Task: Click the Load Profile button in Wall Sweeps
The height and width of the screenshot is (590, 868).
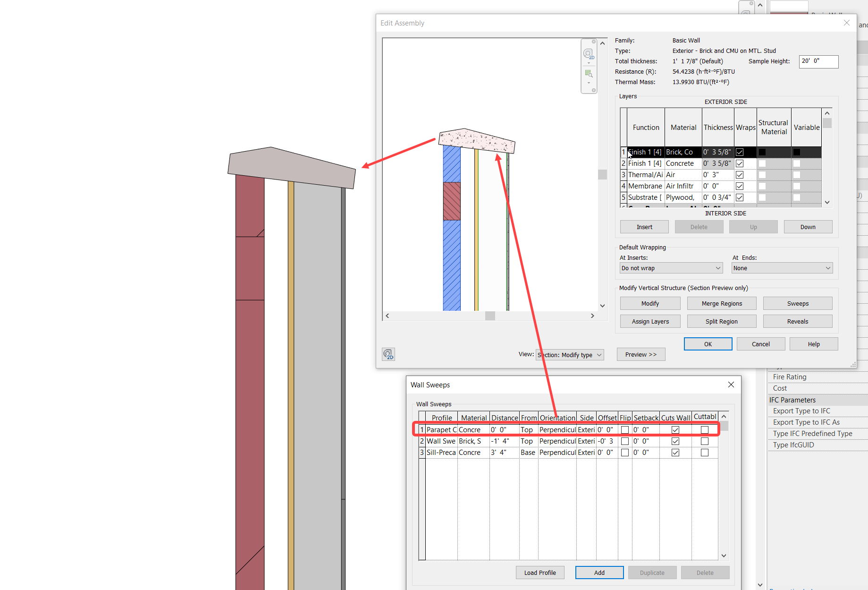Action: click(x=540, y=572)
